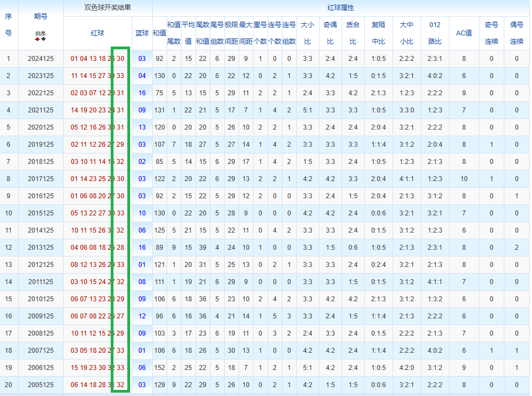Click the 极限间距 column header
This screenshot has width=532, height=396.
click(x=231, y=33)
